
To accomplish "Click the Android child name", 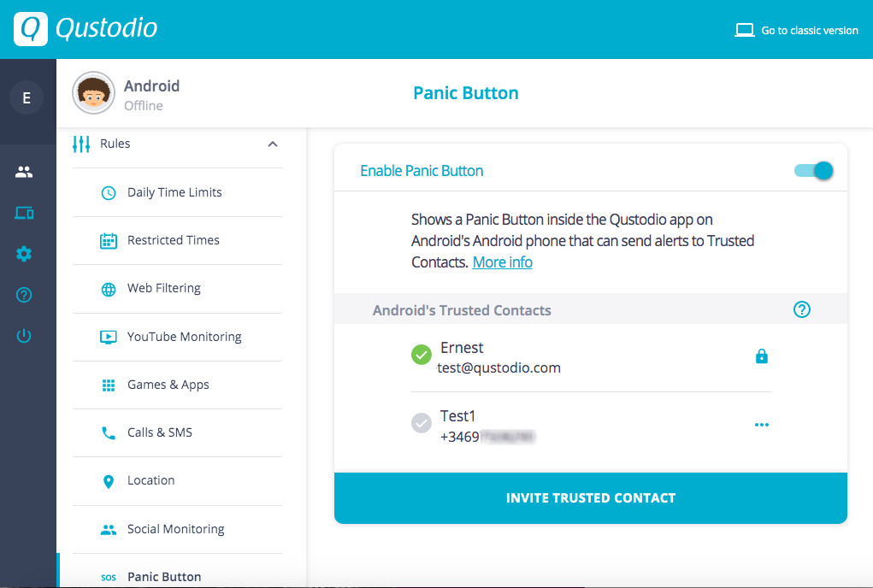I will tap(151, 86).
